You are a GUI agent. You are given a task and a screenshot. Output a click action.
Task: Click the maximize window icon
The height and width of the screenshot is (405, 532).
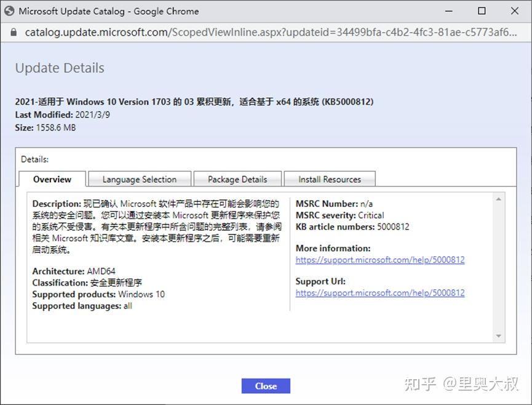(x=482, y=10)
